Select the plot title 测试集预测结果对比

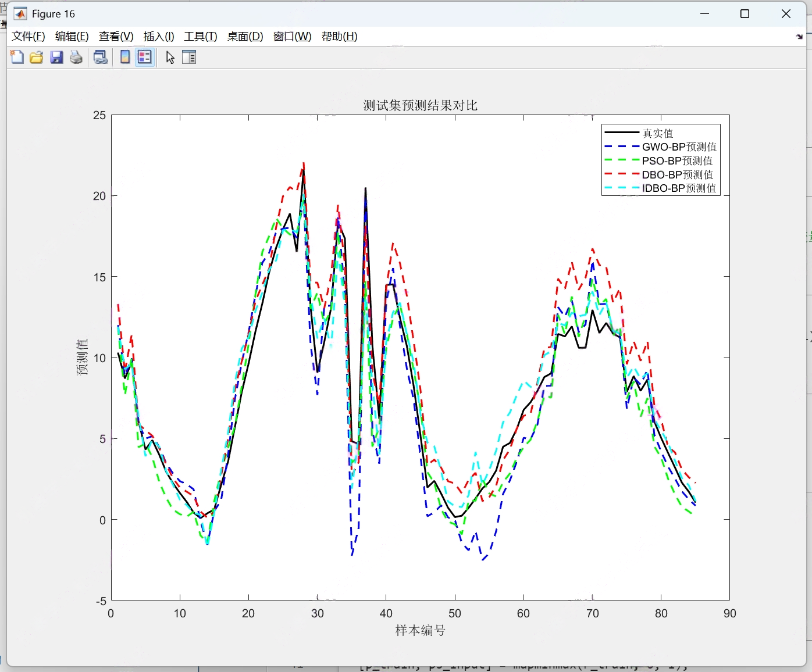(x=421, y=105)
